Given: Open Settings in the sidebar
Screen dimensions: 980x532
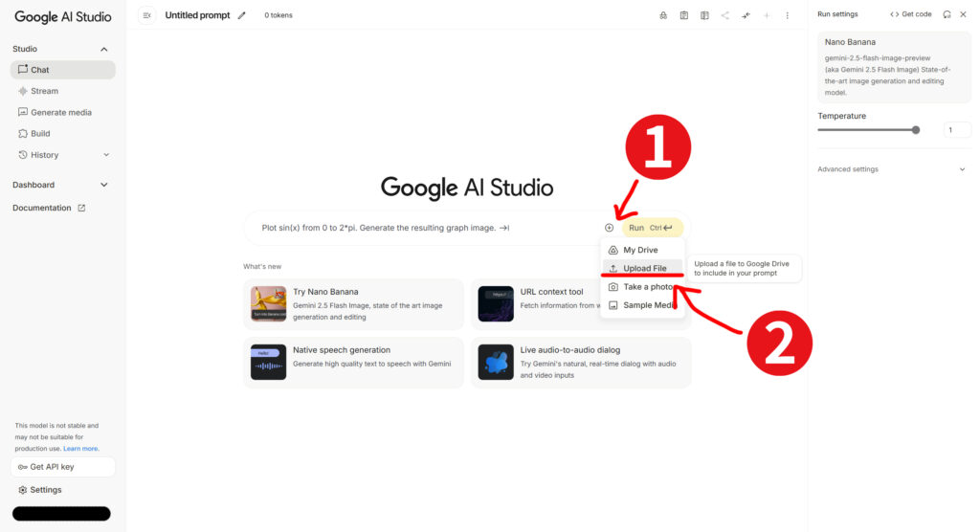Looking at the screenshot, I should 62,490.
